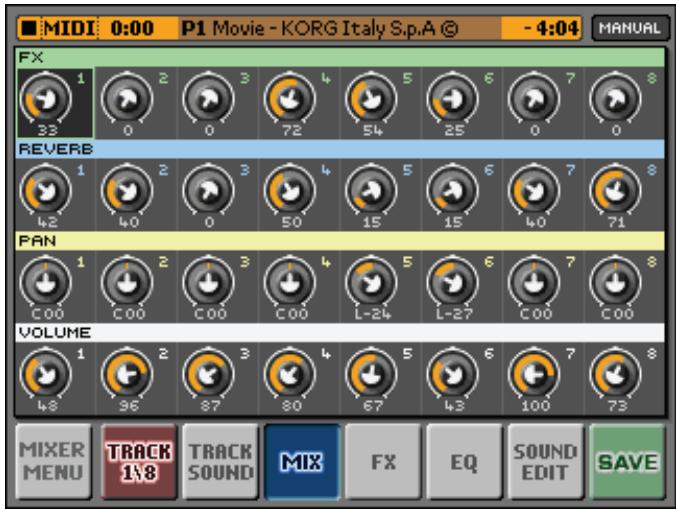
Task: Open the Mixer Menu
Action: coord(53,462)
